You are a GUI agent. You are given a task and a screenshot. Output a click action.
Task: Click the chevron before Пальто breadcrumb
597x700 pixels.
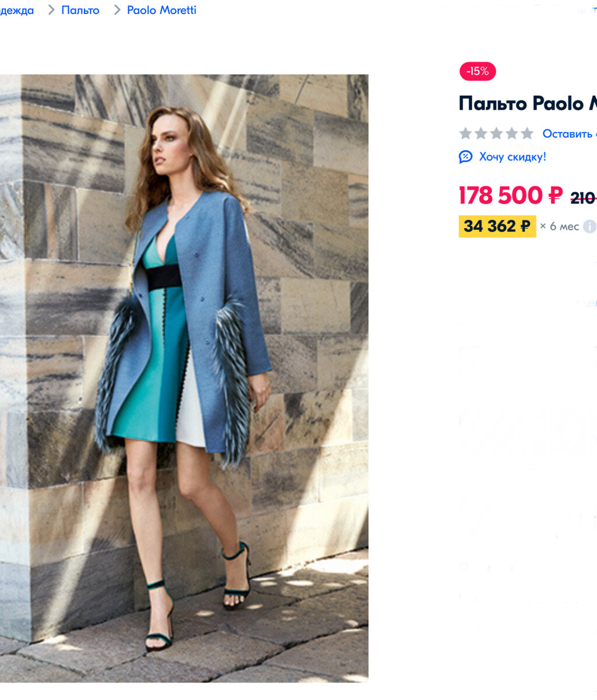pyautogui.click(x=51, y=10)
